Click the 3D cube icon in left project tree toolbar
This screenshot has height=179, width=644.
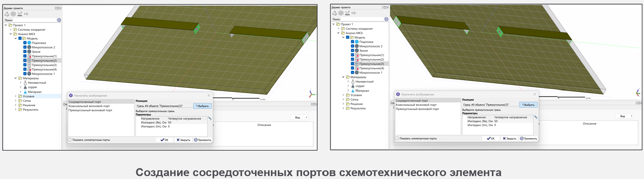pyautogui.click(x=13, y=14)
